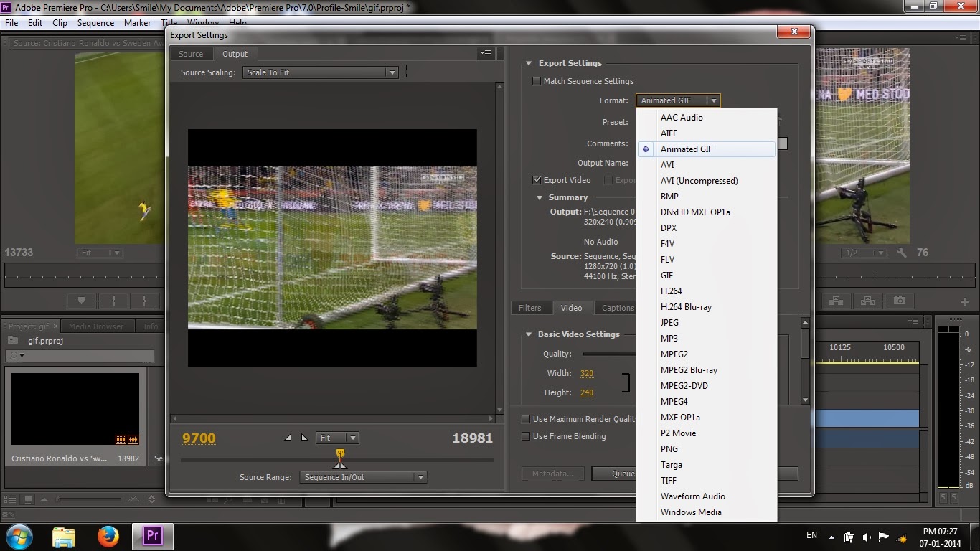The width and height of the screenshot is (980, 551).
Task: Click the Set Out Point triangle icon
Action: (304, 437)
